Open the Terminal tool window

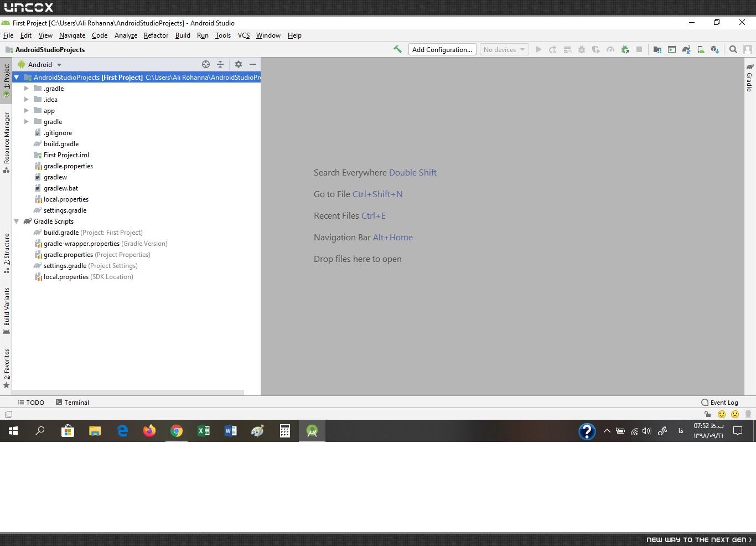73,403
